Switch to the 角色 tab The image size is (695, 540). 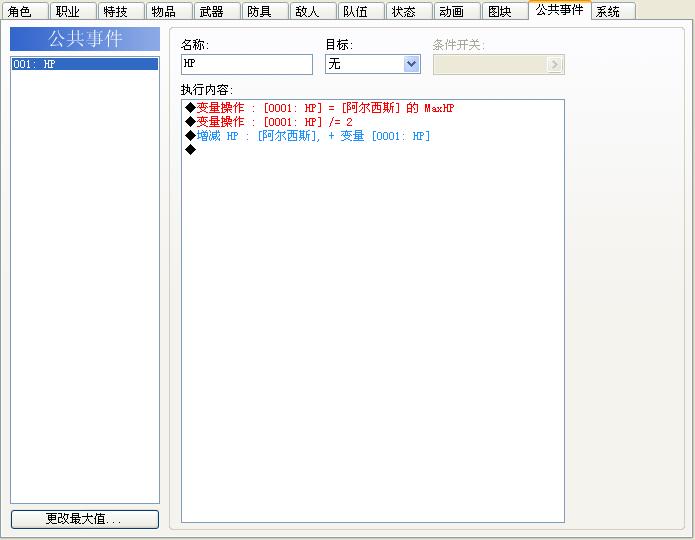(x=24, y=11)
